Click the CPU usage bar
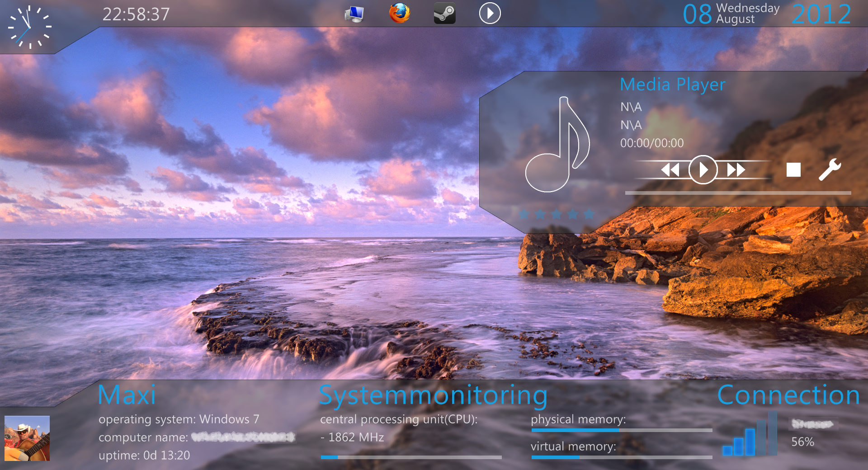 click(411, 457)
